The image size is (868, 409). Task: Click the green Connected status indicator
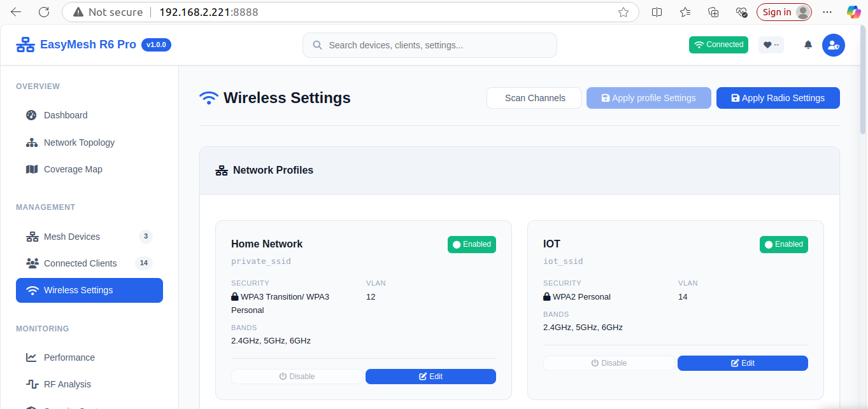click(x=718, y=45)
